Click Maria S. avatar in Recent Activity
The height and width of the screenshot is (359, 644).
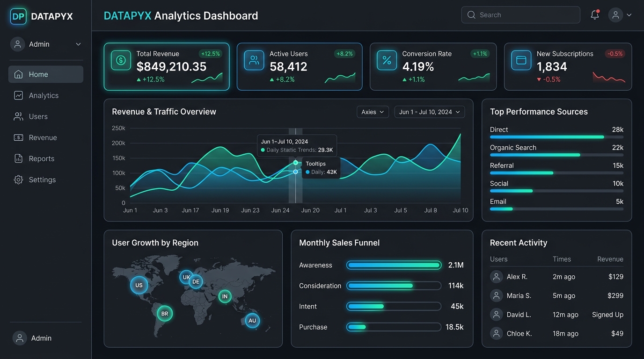coord(497,295)
